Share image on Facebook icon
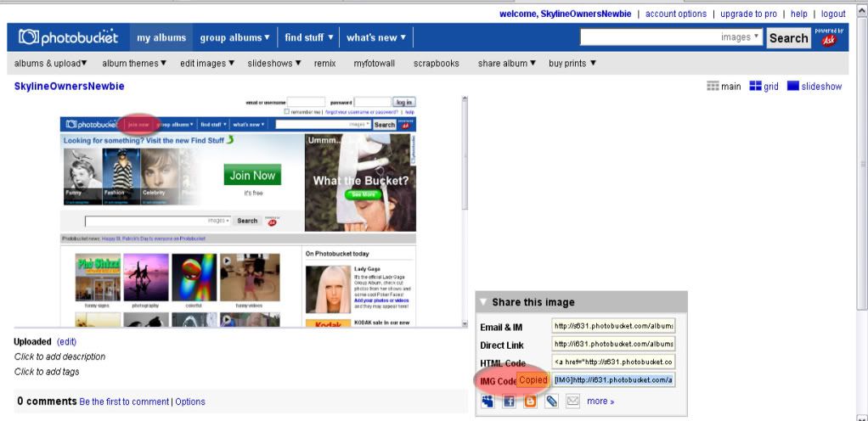 click(x=509, y=401)
